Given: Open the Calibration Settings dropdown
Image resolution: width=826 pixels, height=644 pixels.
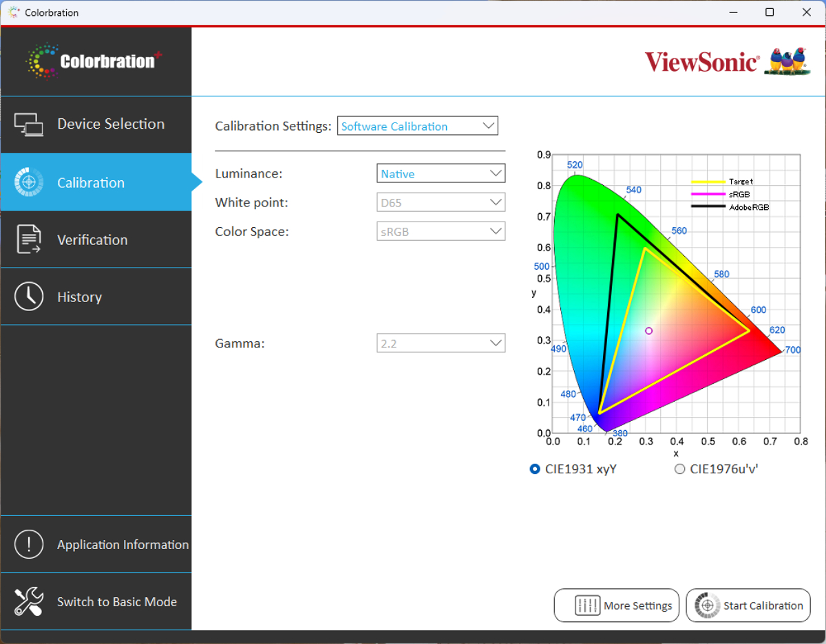Looking at the screenshot, I should 417,126.
